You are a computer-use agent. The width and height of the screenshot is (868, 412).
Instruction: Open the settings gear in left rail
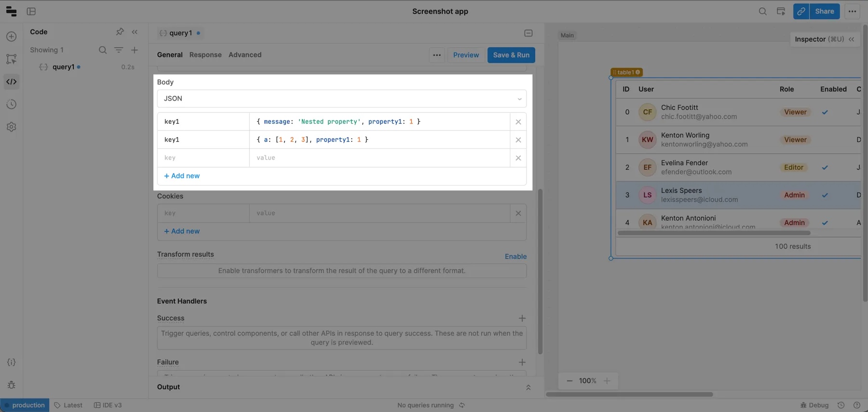(x=12, y=127)
